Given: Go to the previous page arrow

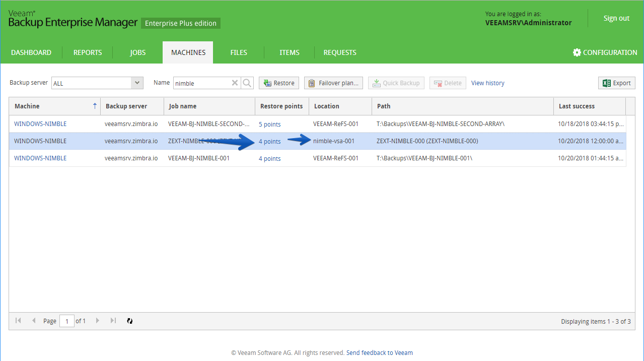Looking at the screenshot, I should pos(34,321).
